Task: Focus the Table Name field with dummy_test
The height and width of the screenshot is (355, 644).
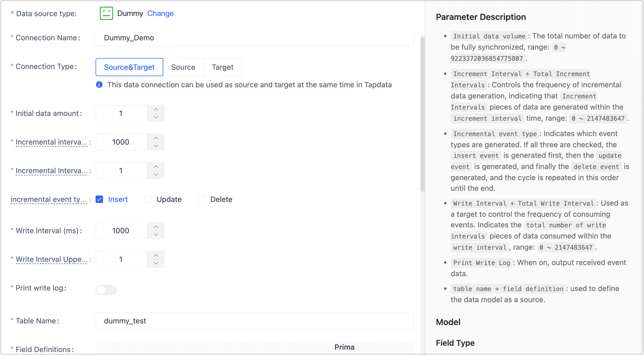Action: 254,321
